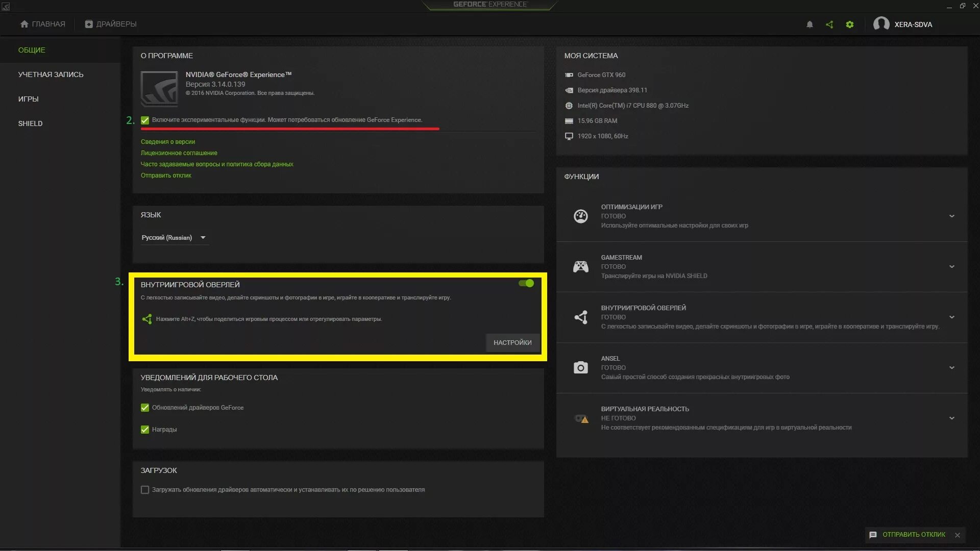Open the ИГРЫ section in sidebar
This screenshot has height=551, width=980.
(x=28, y=99)
